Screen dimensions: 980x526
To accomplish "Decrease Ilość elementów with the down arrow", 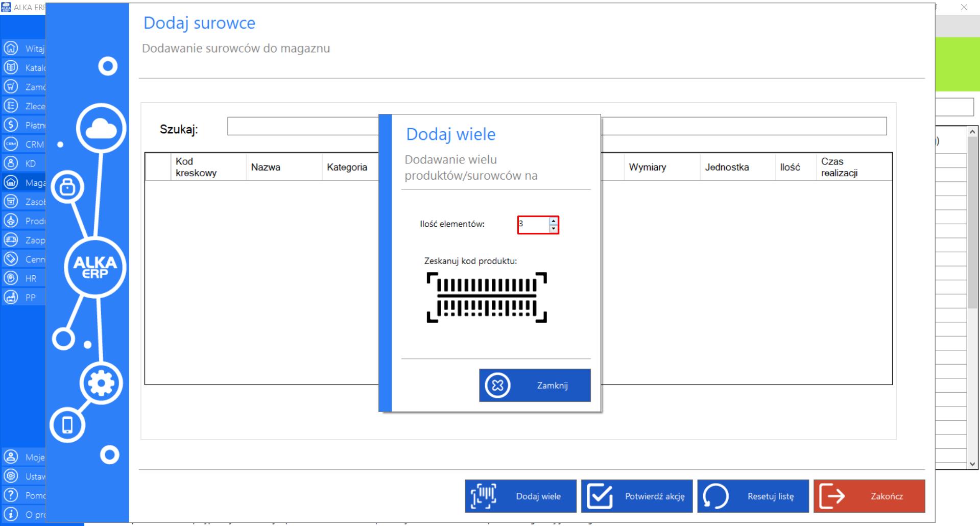I will (554, 228).
